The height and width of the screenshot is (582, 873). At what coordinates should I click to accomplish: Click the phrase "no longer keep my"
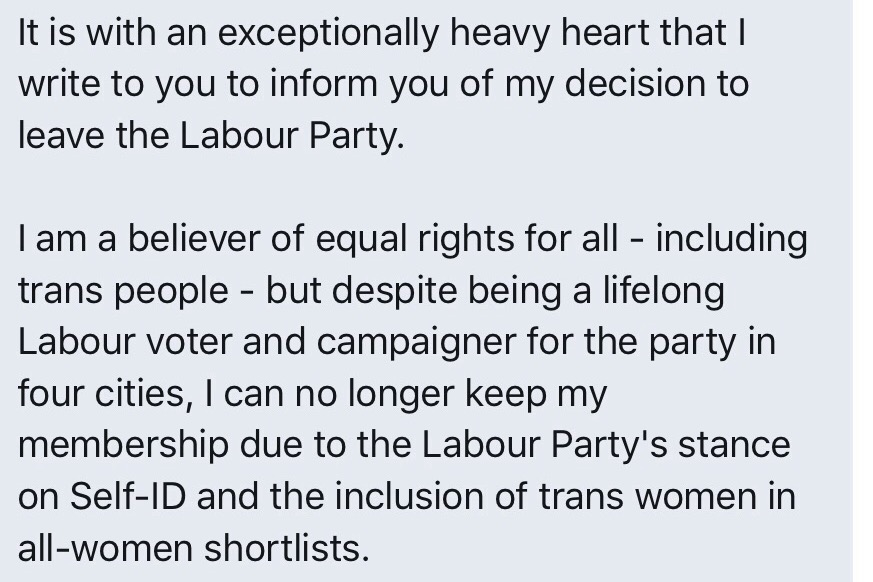pos(450,394)
